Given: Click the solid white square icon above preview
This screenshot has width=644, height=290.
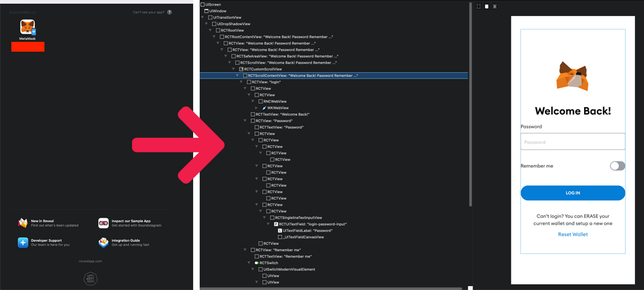Looking at the screenshot, I should coord(487,6).
